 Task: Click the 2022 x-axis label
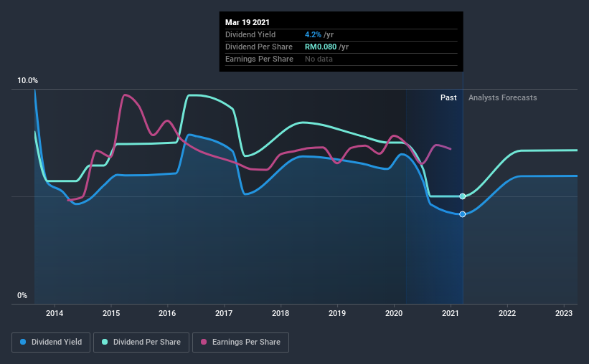coord(507,313)
